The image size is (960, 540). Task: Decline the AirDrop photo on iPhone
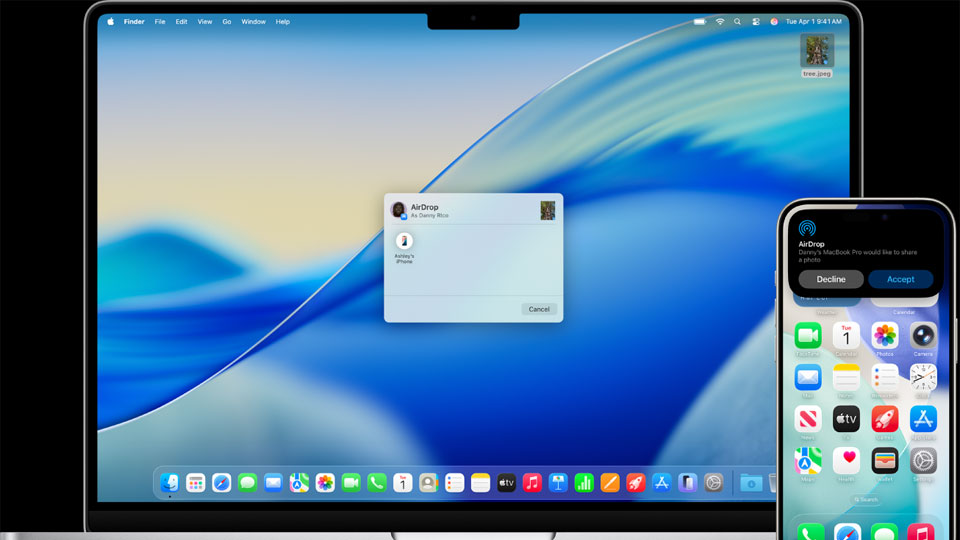831,279
